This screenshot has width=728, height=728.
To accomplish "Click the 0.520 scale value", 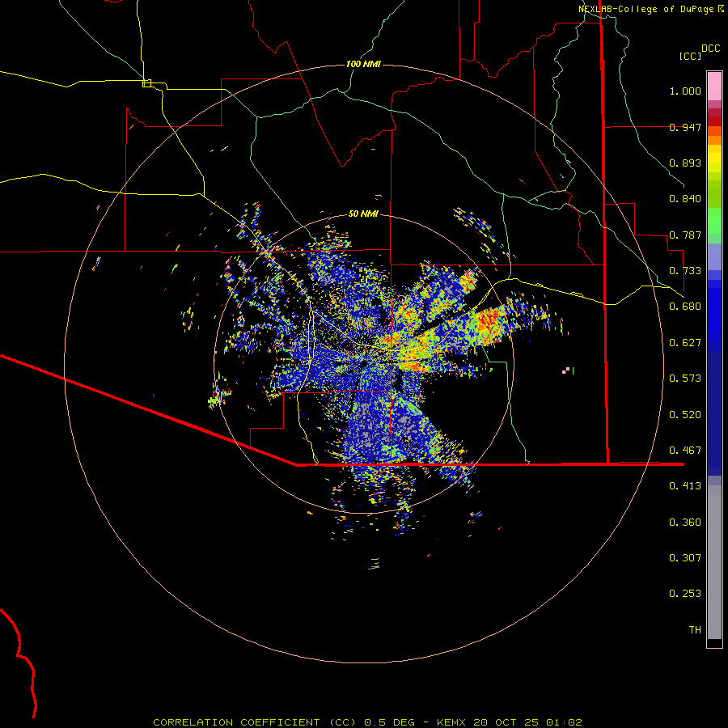I will pos(685,415).
